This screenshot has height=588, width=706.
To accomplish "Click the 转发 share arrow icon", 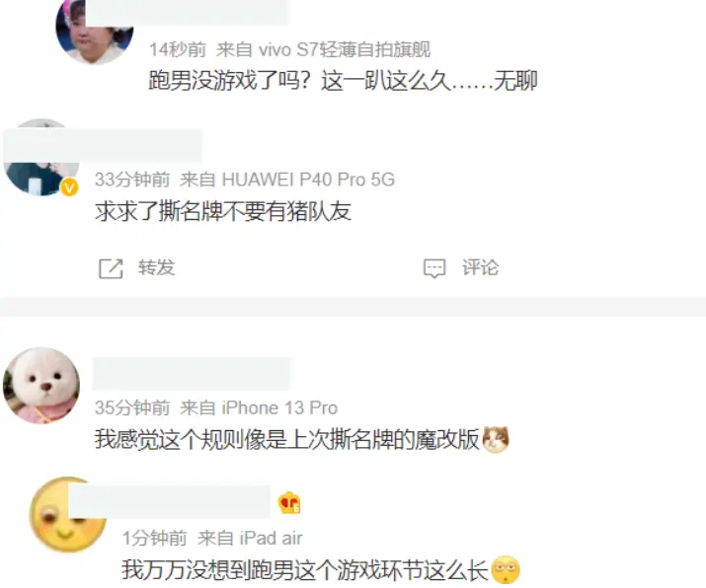I will (x=111, y=268).
